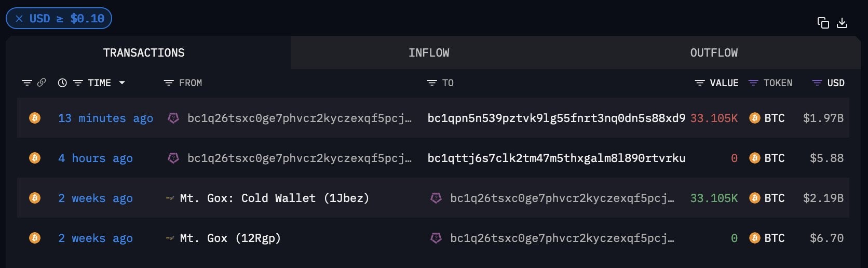Click the Bitcoin icon in the 4 hours ago row
868x268 pixels.
coord(35,158)
